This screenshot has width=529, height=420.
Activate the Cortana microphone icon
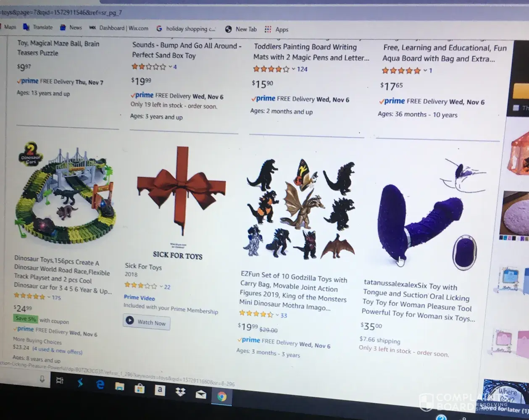tap(42, 379)
